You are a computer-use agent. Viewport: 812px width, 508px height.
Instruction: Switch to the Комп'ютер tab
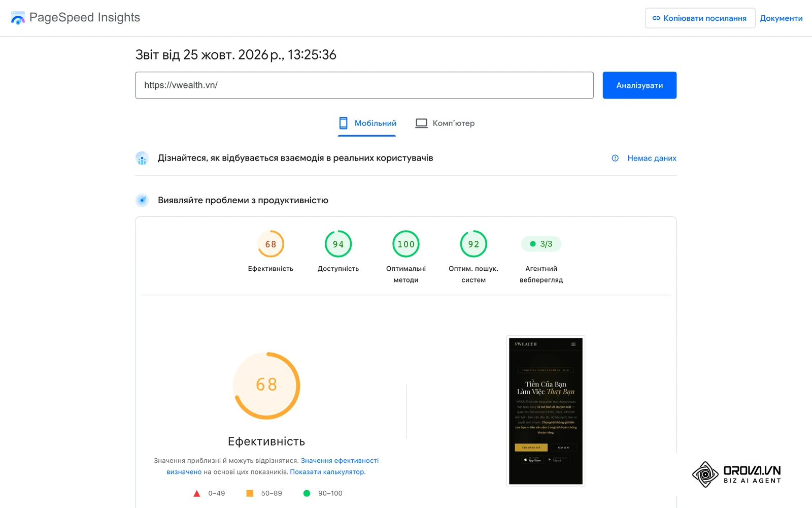(x=445, y=123)
